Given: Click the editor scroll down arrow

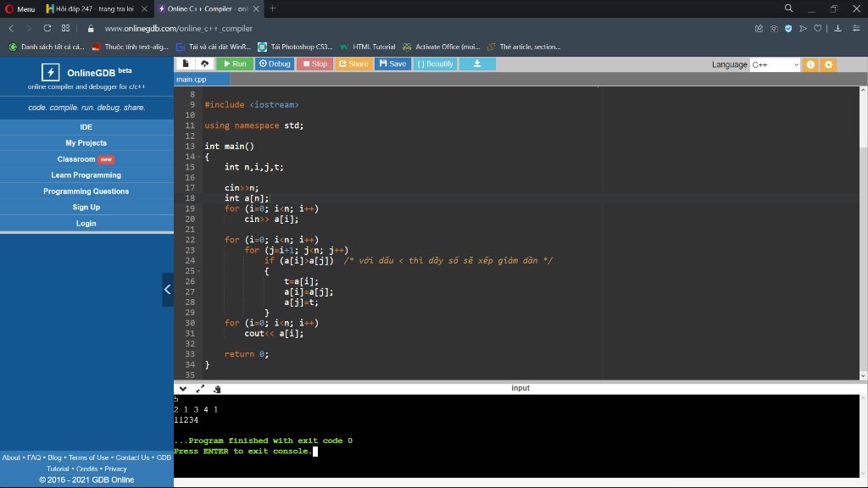Looking at the screenshot, I should [863, 375].
